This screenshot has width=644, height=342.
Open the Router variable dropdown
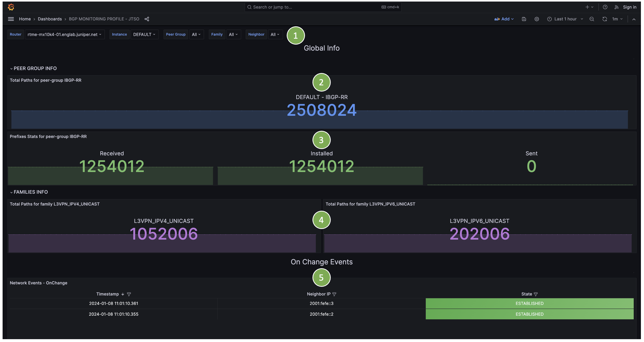[x=64, y=34]
